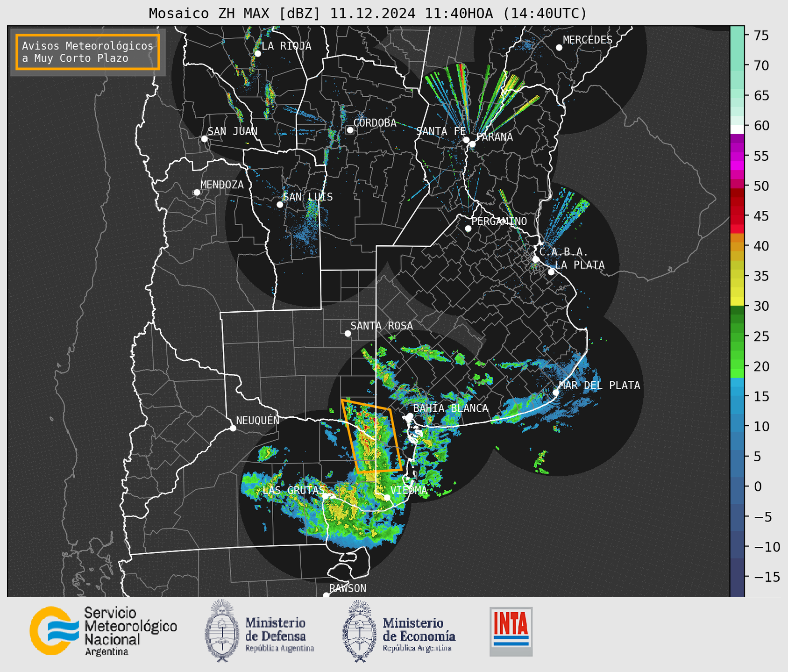Click the LA PLATA city marker
Image resolution: width=788 pixels, height=672 pixels.
click(x=551, y=272)
